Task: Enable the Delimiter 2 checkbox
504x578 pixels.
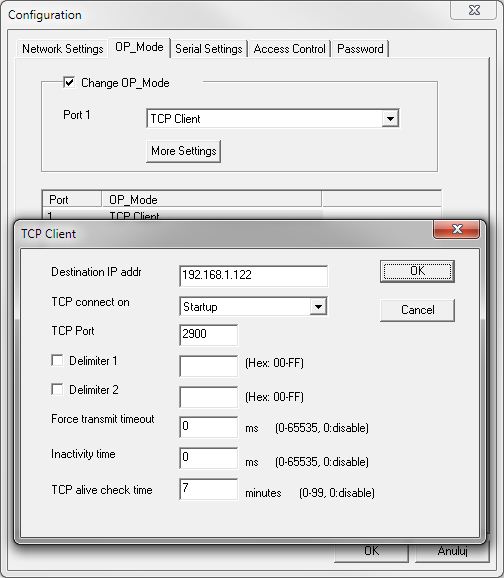Action: (x=57, y=389)
